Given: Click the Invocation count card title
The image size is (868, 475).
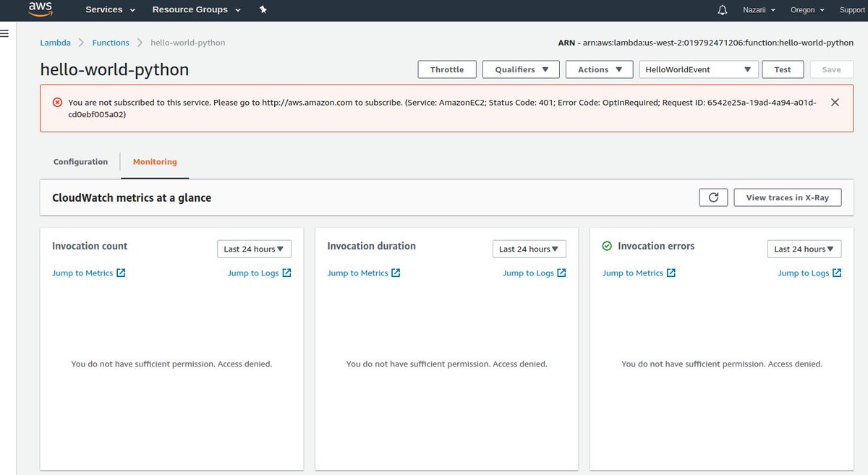Looking at the screenshot, I should pos(90,246).
